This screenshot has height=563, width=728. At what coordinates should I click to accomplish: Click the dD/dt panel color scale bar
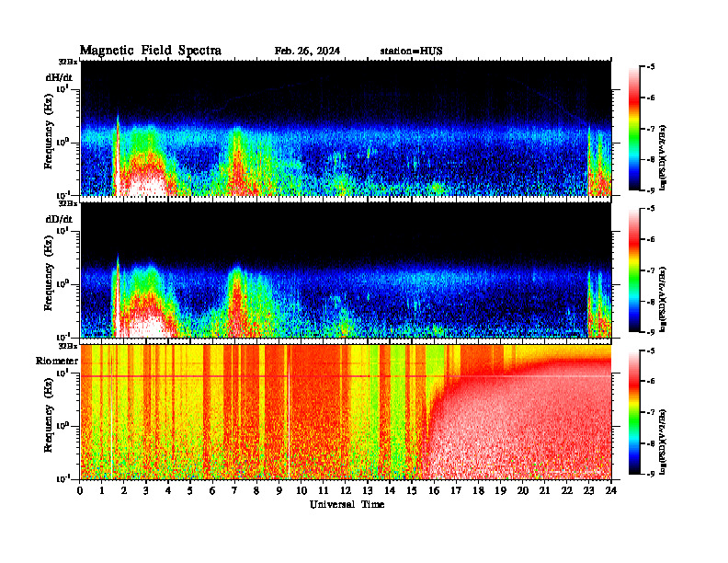(x=634, y=270)
